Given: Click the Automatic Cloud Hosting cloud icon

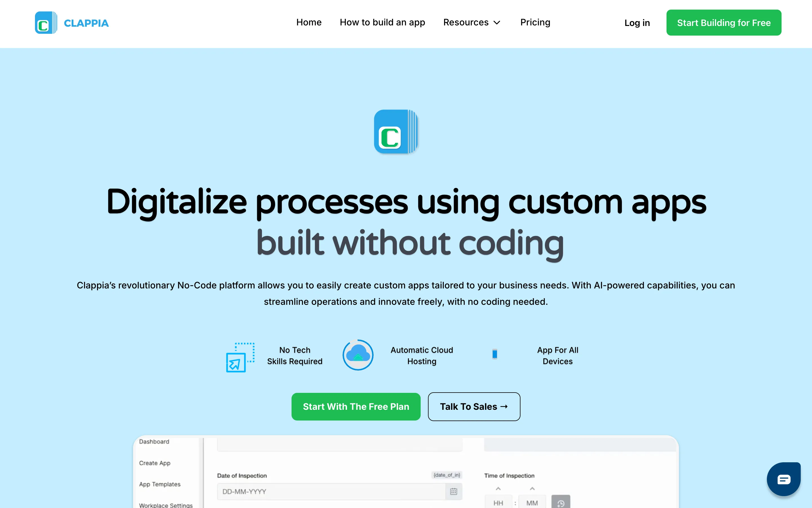Looking at the screenshot, I should pyautogui.click(x=358, y=355).
